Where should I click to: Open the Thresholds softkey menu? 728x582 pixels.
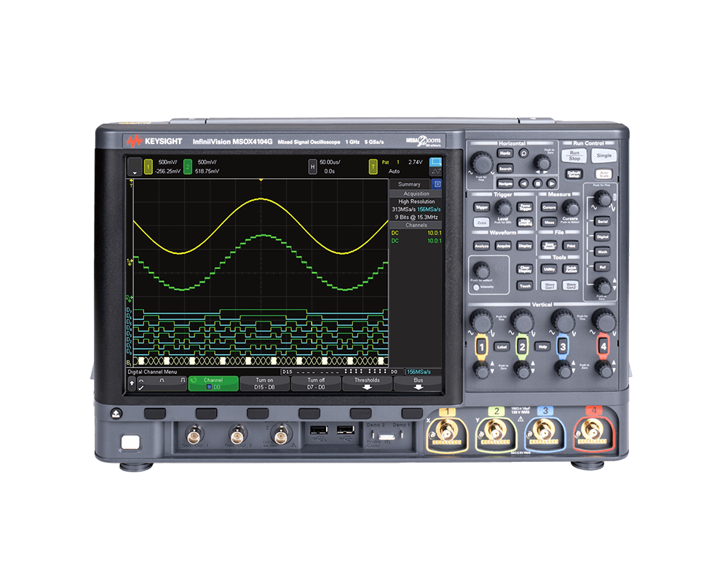[x=367, y=383]
